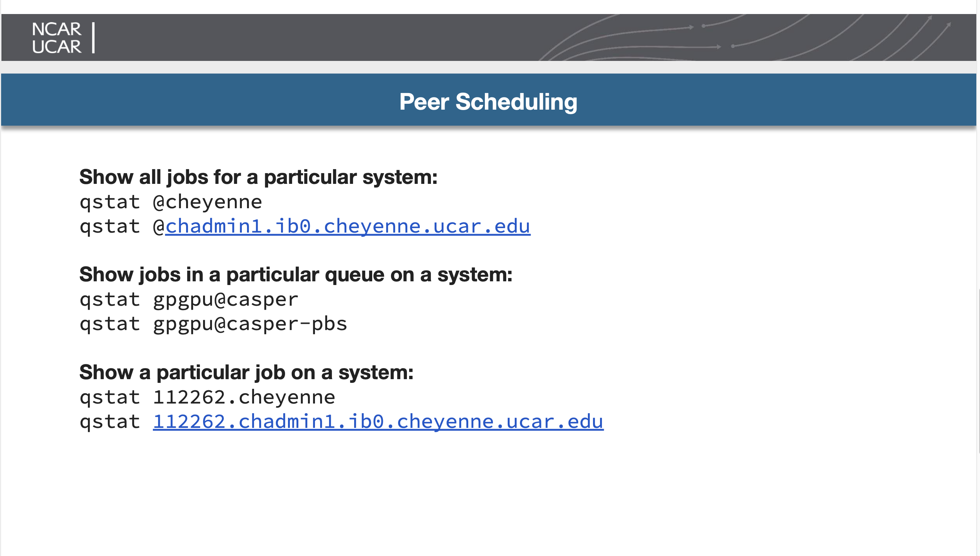Click the blue title bar left of Peer Scheduling

pyautogui.click(x=191, y=100)
